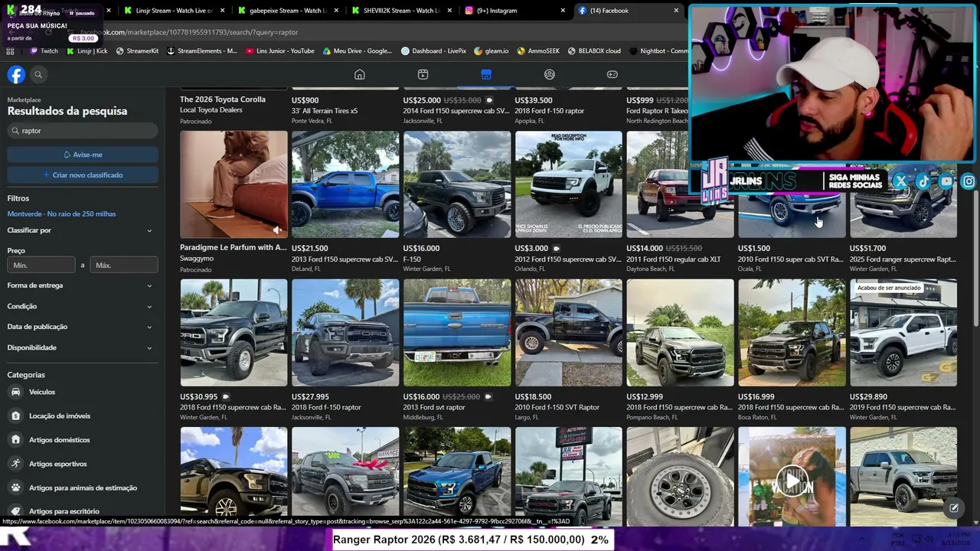Select the Marketplace storefront icon in top navigation
The height and width of the screenshot is (551, 980).
(486, 74)
